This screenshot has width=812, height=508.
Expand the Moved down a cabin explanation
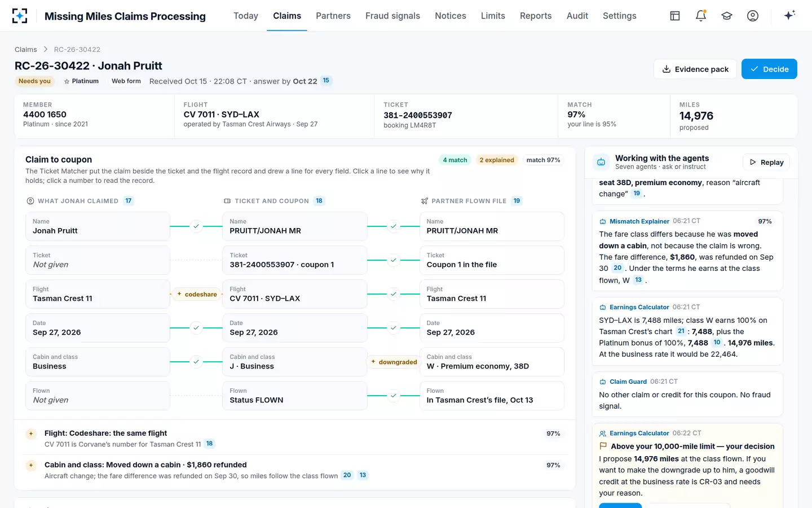click(x=295, y=470)
